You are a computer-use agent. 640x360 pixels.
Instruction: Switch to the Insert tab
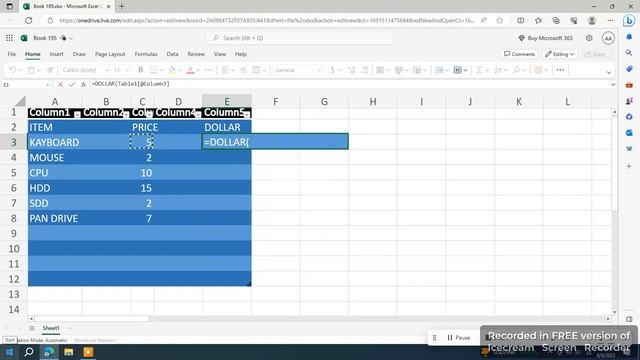[56, 54]
